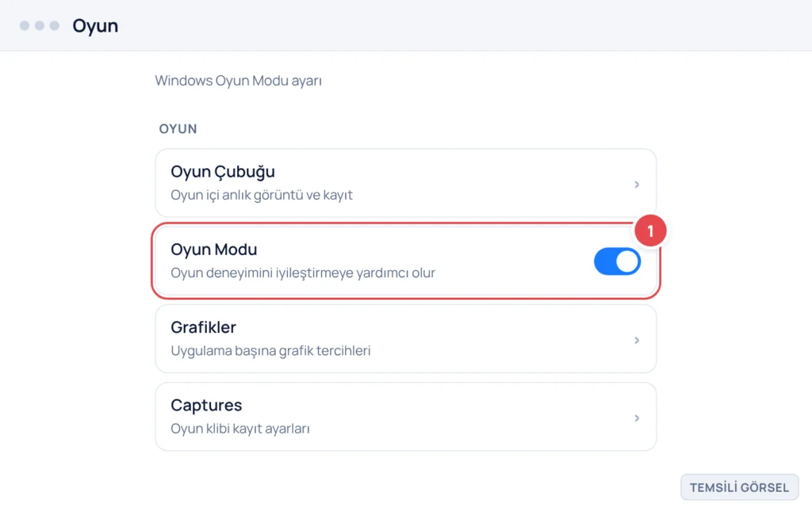Click the first window control dot
Viewport: 812px width, 511px height.
point(25,25)
